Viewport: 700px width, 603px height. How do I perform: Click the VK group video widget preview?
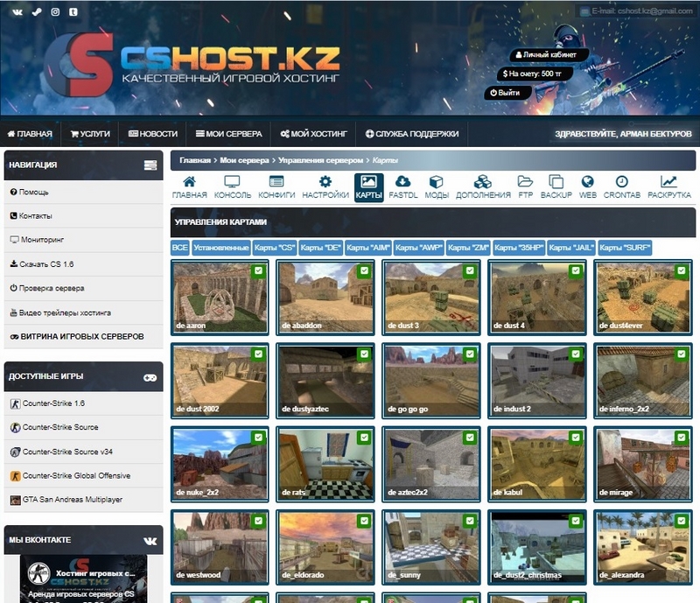point(83,578)
